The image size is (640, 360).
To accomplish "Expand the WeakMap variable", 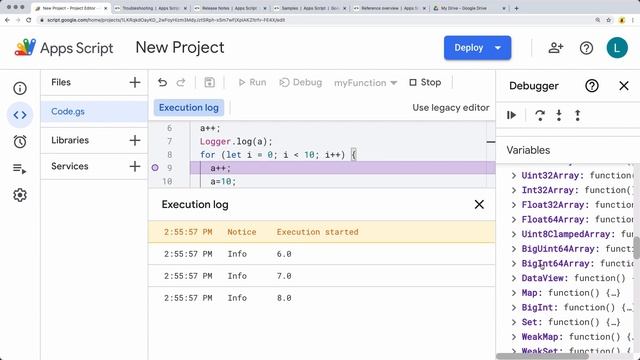I will (x=514, y=337).
